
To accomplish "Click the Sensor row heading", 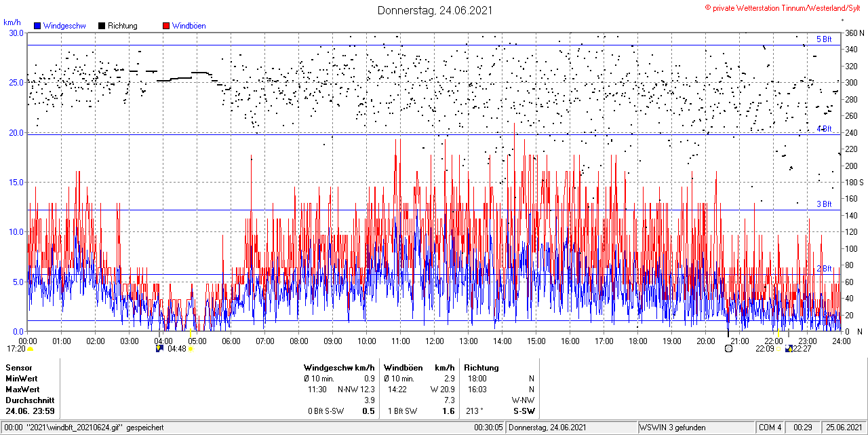I will pyautogui.click(x=18, y=368).
